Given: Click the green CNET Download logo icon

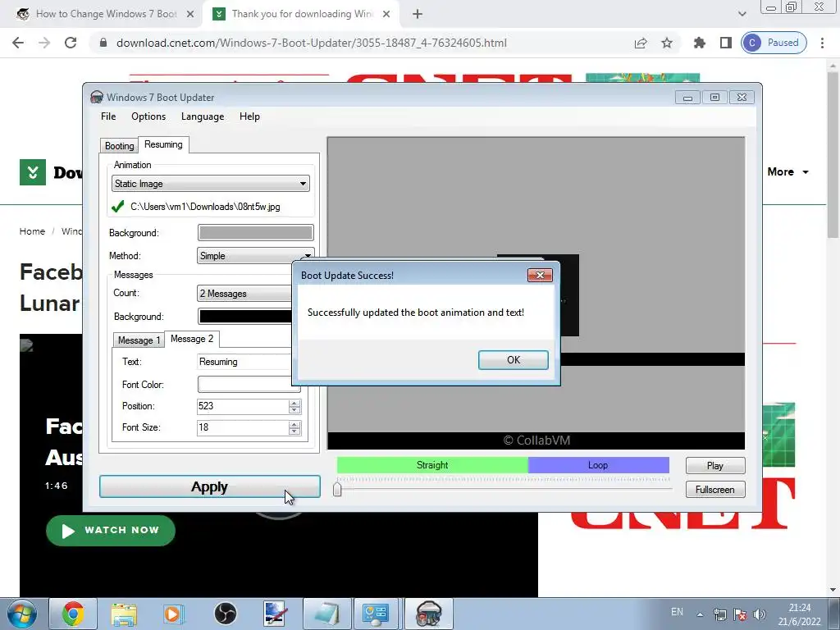Looking at the screenshot, I should click(33, 172).
